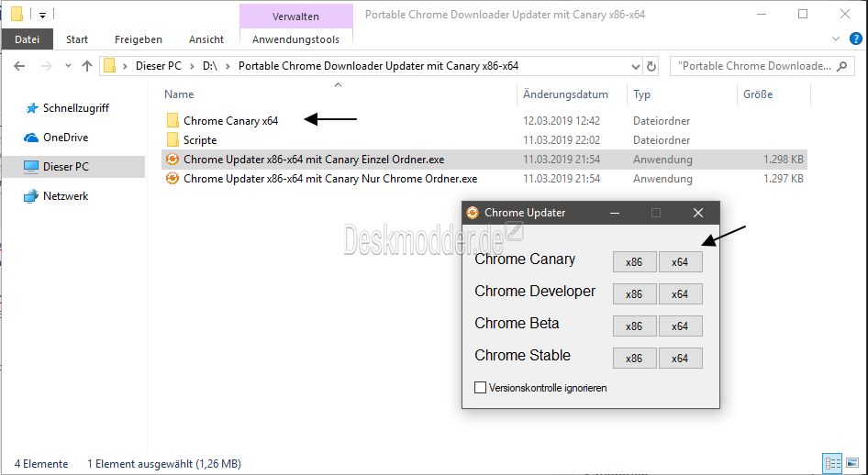Viewport: 868px width, 475px height.
Task: Click Dieser PC in address breadcrumb
Action: 159,66
